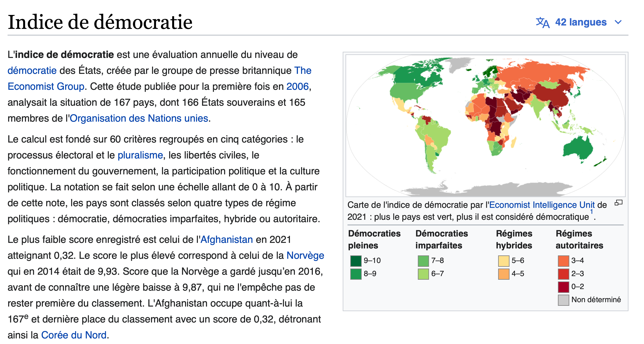
Task: Open the démocratie link
Action: 32,70
